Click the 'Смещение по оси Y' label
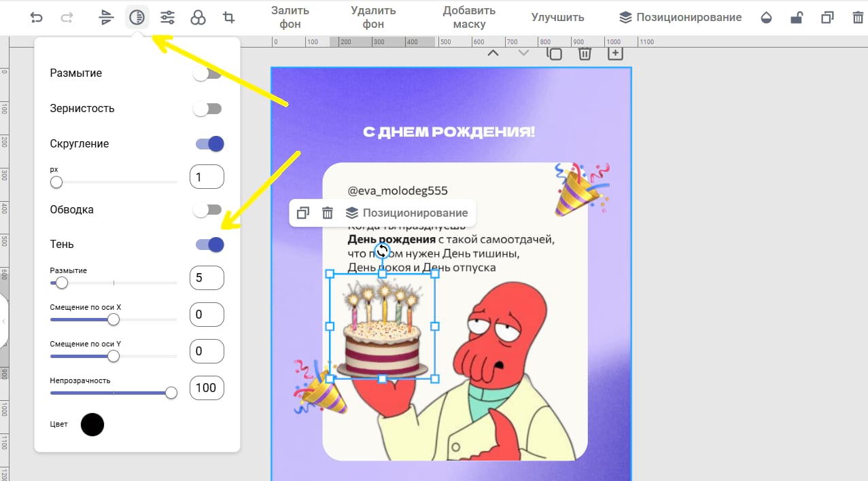The height and width of the screenshot is (481, 868). click(86, 344)
